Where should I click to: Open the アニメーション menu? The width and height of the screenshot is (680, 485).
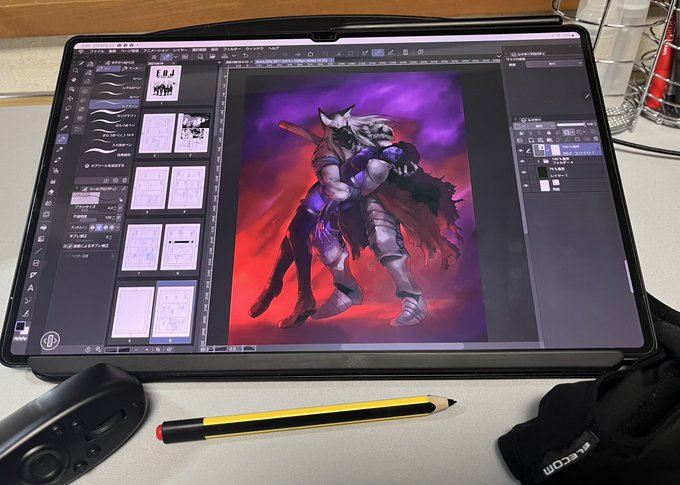(x=156, y=50)
